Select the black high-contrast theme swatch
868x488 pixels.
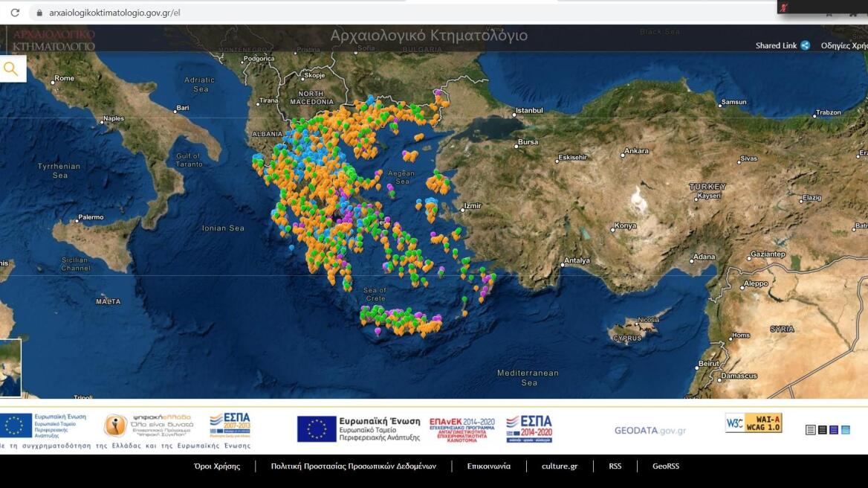[x=822, y=430]
